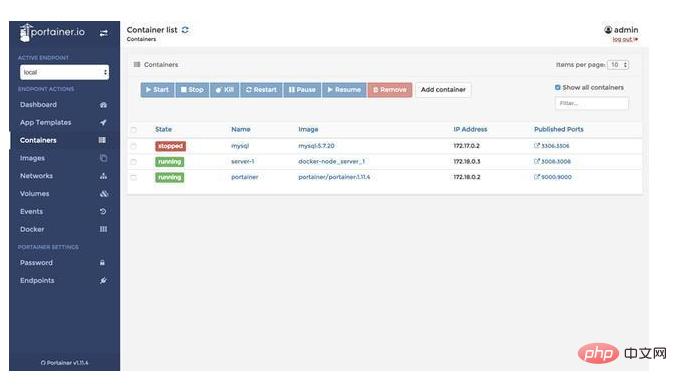This screenshot has height=386, width=677.
Task: Click the stopped status badge for mysql
Action: point(171,146)
